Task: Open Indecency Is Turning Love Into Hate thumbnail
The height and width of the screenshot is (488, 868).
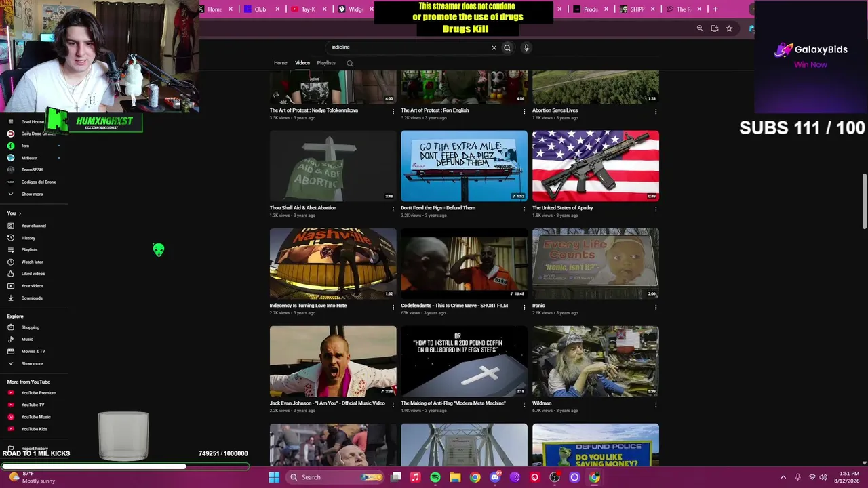Action: pos(333,264)
